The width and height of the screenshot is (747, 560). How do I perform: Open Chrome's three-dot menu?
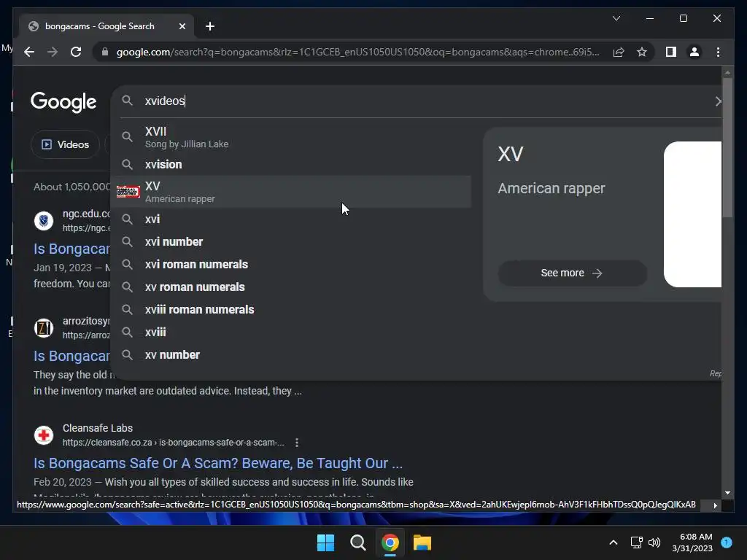click(718, 52)
